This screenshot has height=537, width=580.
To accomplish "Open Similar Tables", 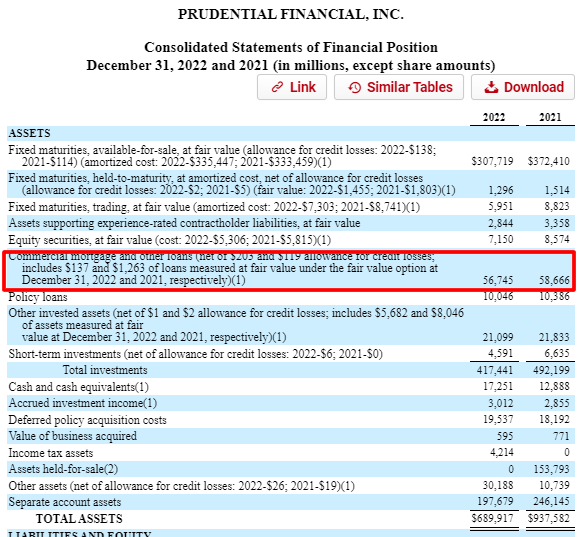I will (399, 87).
